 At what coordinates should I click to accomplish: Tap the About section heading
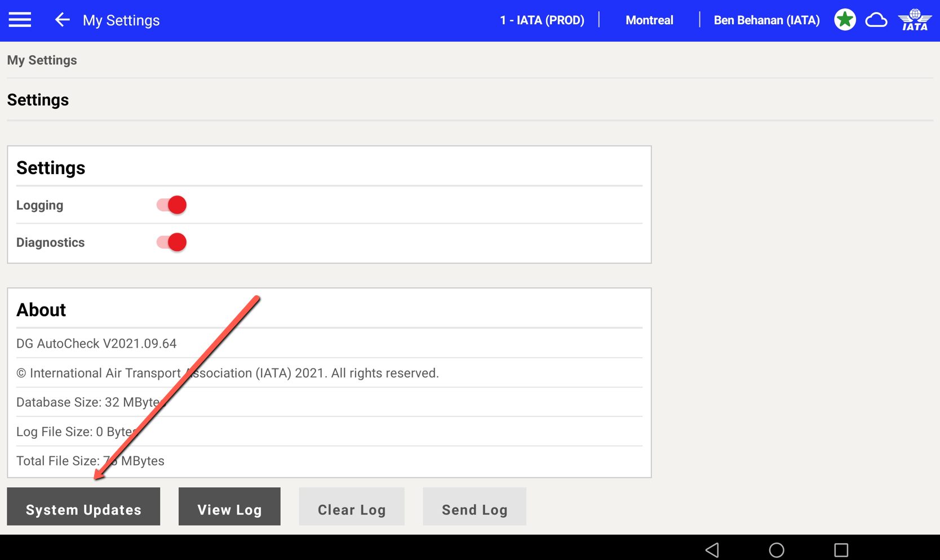(x=41, y=310)
